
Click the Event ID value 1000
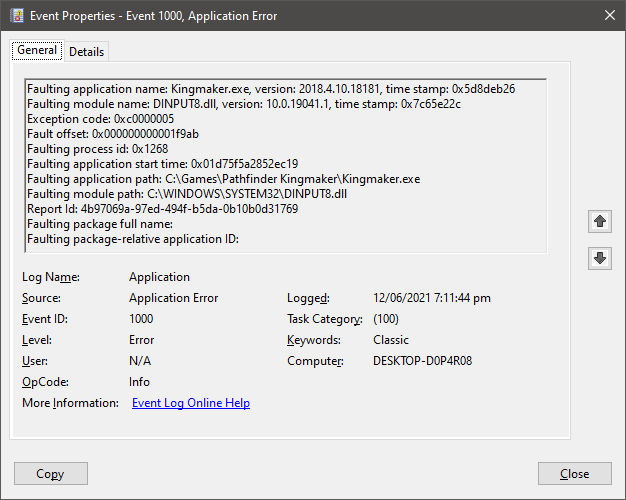pyautogui.click(x=141, y=319)
